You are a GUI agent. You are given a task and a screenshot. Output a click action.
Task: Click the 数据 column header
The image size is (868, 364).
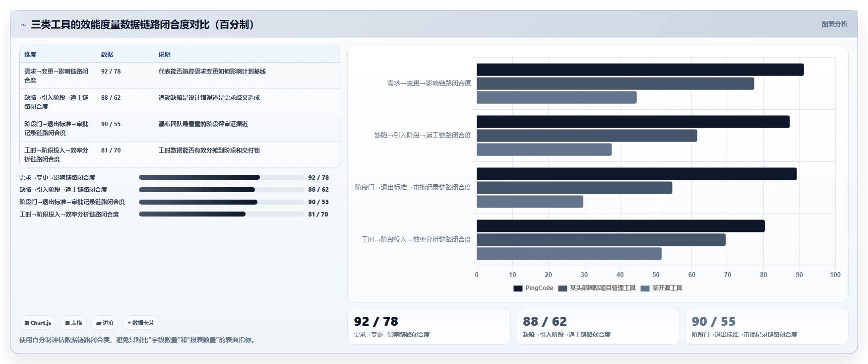[x=107, y=55]
